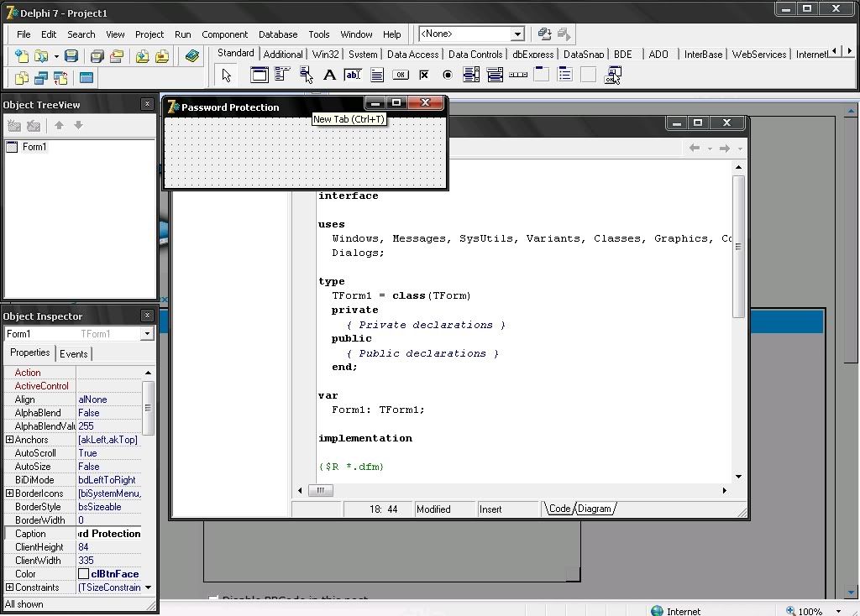860x616 pixels.
Task: Click the clBtnFace color swatch
Action: (x=83, y=574)
